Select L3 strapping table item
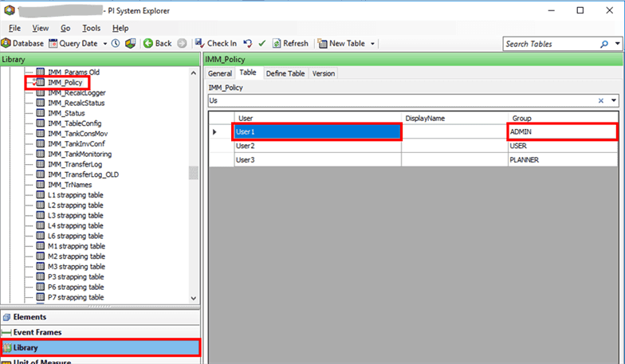This screenshot has height=364, width=625. coord(76,215)
